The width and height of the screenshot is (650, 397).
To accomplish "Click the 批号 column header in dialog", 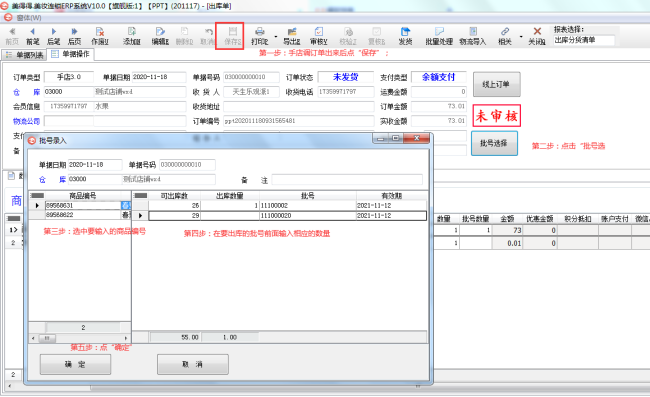I will pos(308,196).
